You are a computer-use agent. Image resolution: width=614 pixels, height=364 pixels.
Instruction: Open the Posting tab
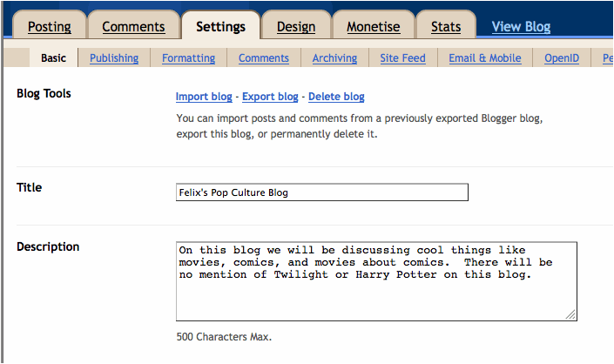49,26
